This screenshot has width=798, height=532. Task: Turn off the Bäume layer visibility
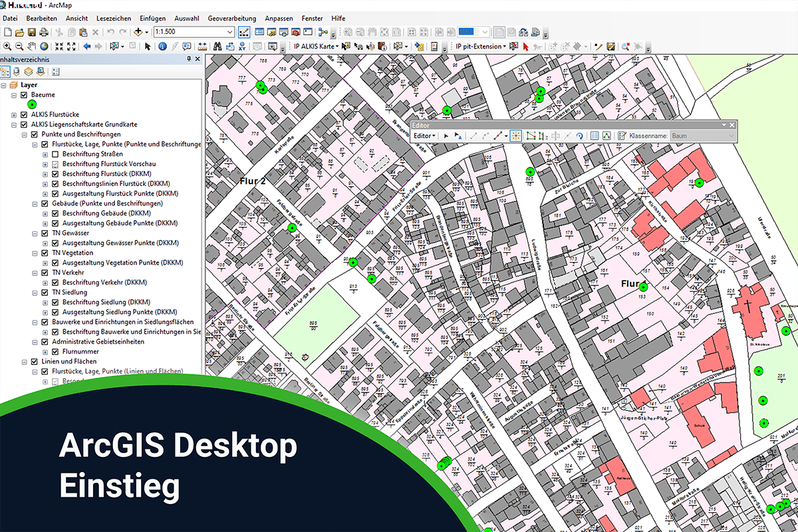[23, 95]
